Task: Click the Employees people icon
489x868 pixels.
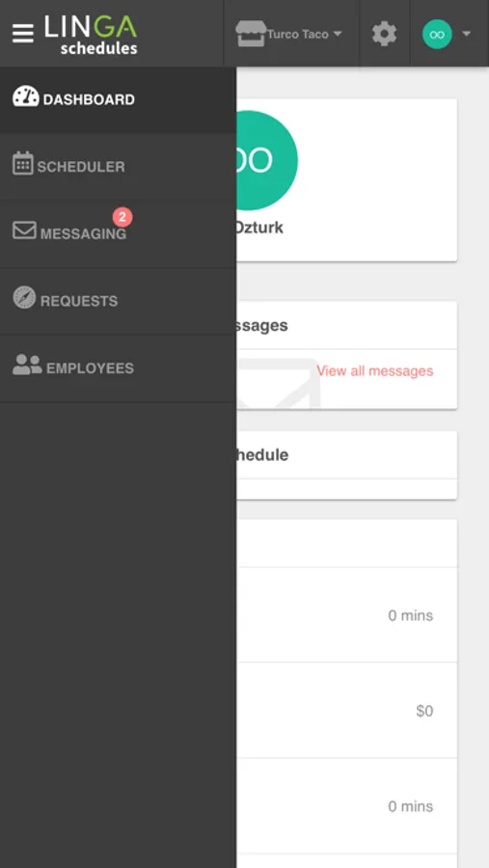Action: (x=27, y=365)
